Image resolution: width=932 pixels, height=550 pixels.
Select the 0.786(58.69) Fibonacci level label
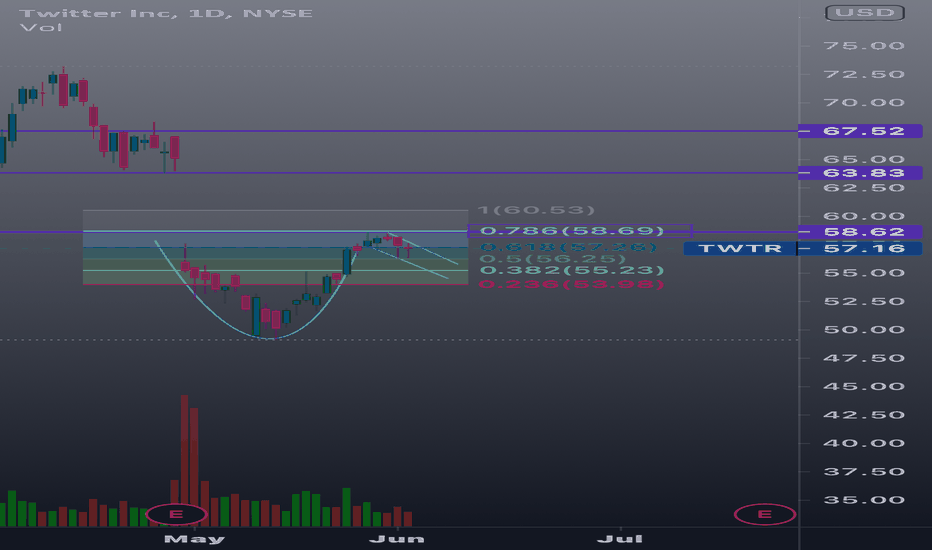[572, 231]
